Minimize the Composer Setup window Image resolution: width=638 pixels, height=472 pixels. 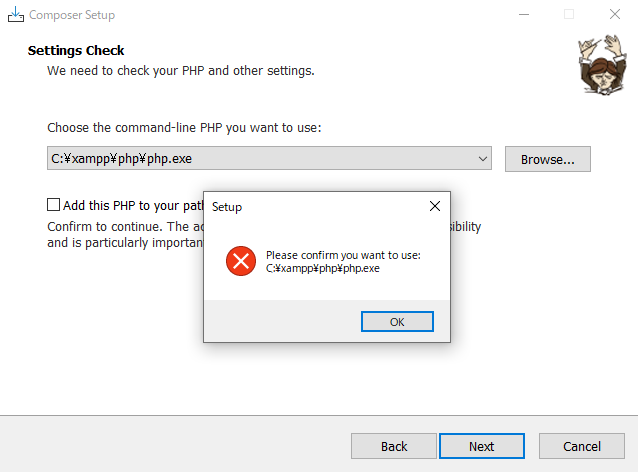click(523, 15)
